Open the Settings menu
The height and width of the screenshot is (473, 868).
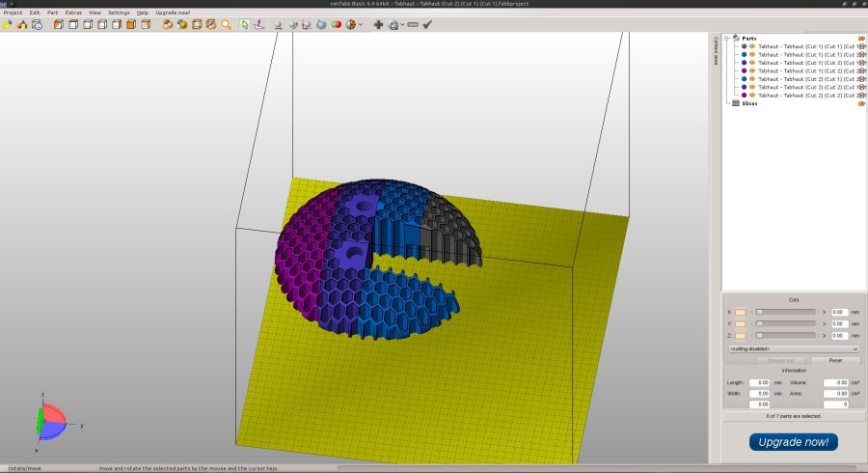tap(119, 13)
